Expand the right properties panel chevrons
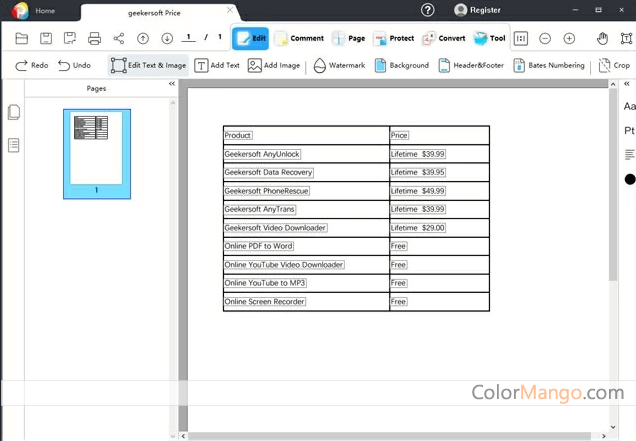636x441 pixels. pyautogui.click(x=627, y=84)
